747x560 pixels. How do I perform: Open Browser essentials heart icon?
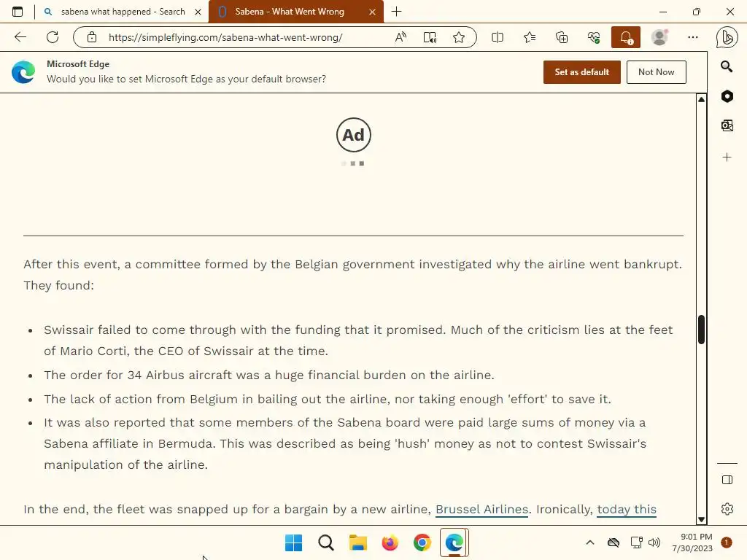coord(594,37)
